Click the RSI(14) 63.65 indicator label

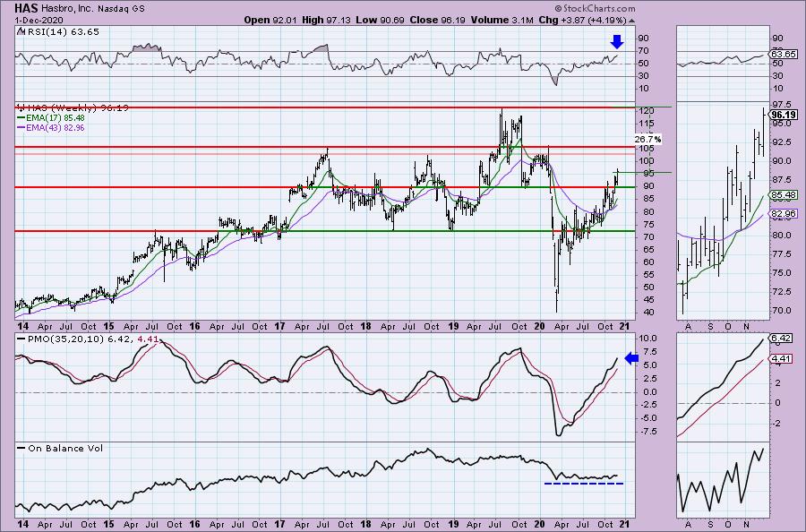58,32
